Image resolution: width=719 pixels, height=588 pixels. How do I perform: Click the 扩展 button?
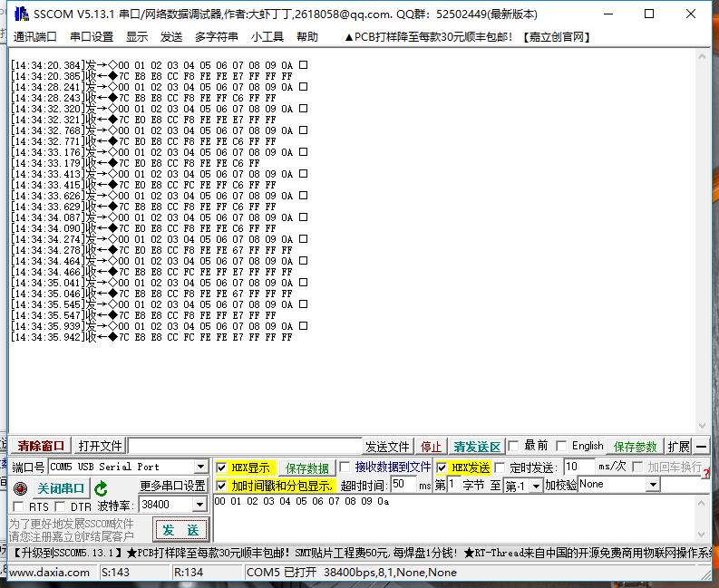tap(678, 447)
